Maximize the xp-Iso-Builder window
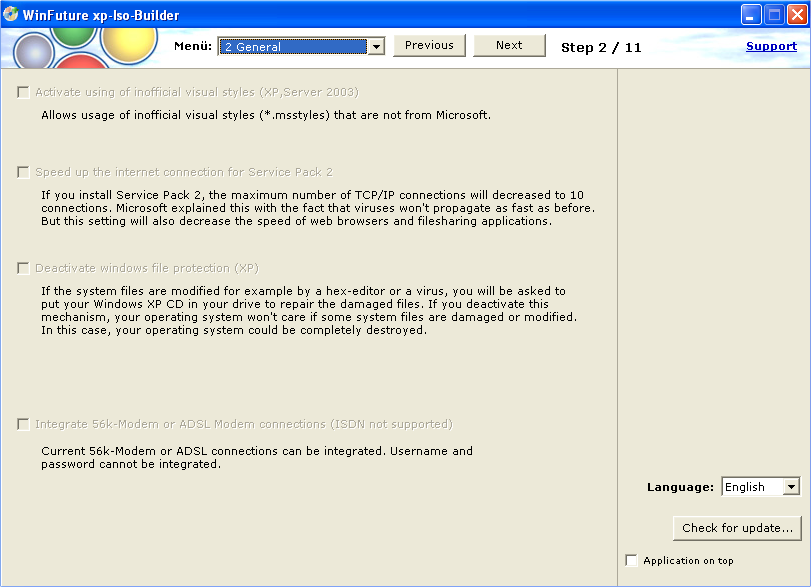This screenshot has height=587, width=811. coord(774,14)
